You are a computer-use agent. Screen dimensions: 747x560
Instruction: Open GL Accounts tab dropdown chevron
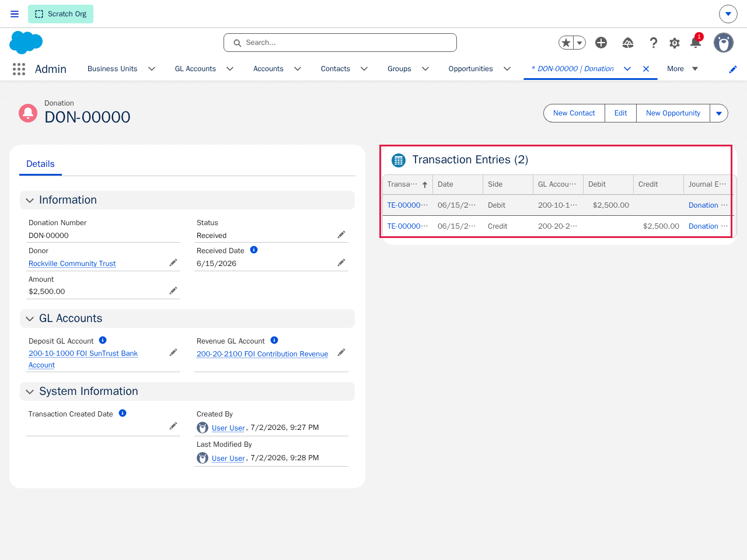click(230, 69)
